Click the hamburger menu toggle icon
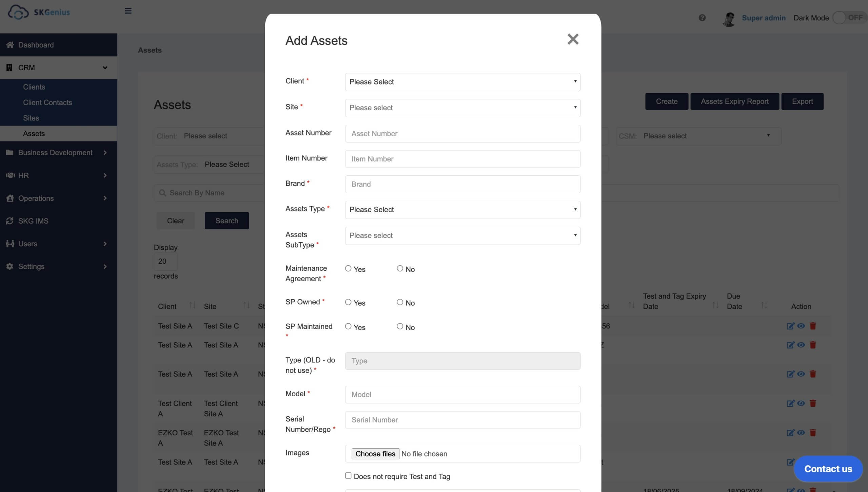Viewport: 868px width, 492px height. [x=127, y=11]
